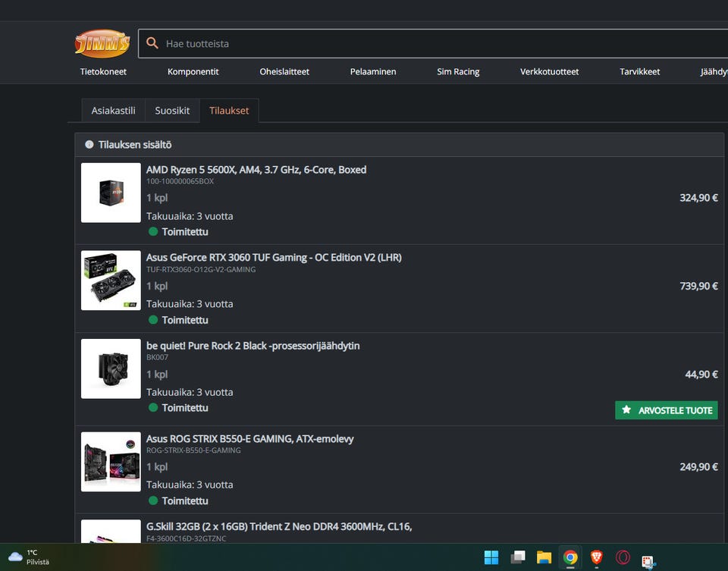Open the Tietokoneet menu
The width and height of the screenshot is (728, 571).
[x=103, y=71]
